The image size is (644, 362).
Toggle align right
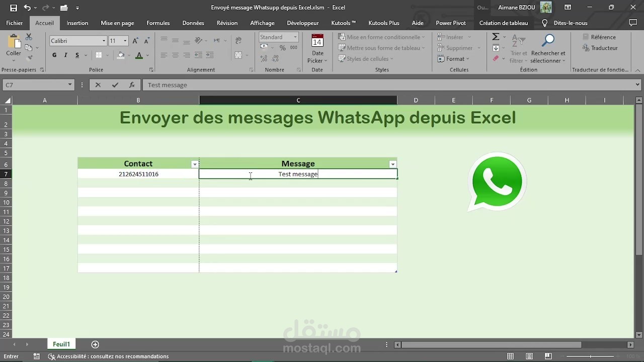click(187, 55)
